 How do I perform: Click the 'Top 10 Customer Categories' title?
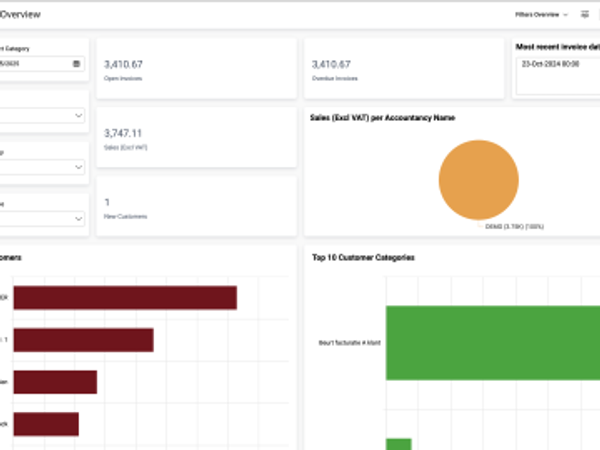point(363,258)
